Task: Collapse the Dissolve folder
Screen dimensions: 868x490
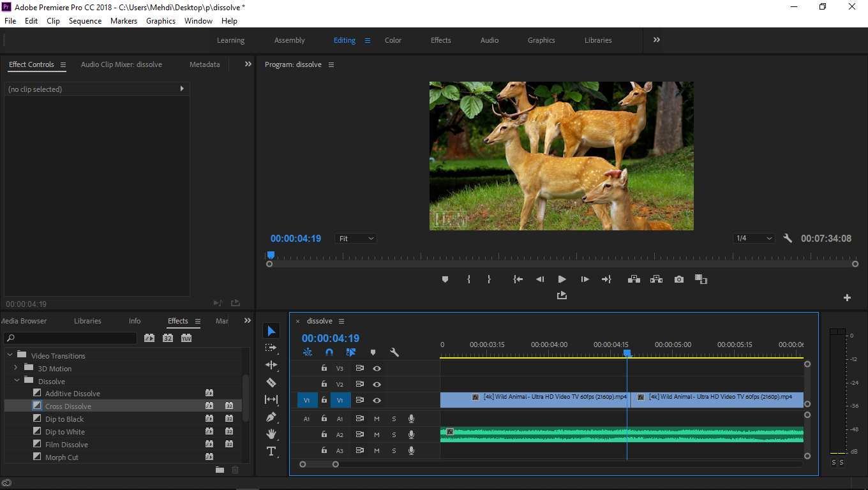Action: [x=17, y=381]
